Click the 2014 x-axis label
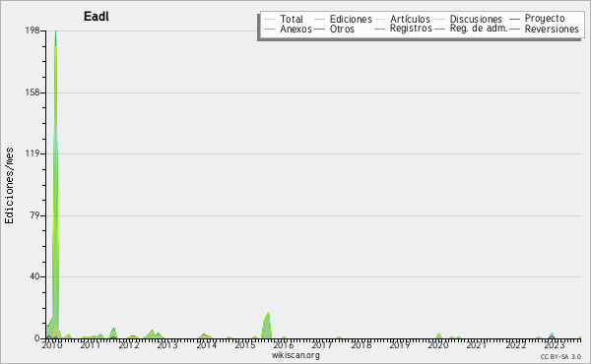The image size is (591, 364). click(x=207, y=345)
